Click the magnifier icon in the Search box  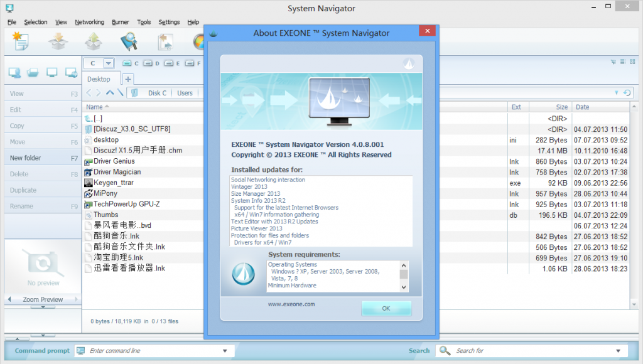point(445,350)
